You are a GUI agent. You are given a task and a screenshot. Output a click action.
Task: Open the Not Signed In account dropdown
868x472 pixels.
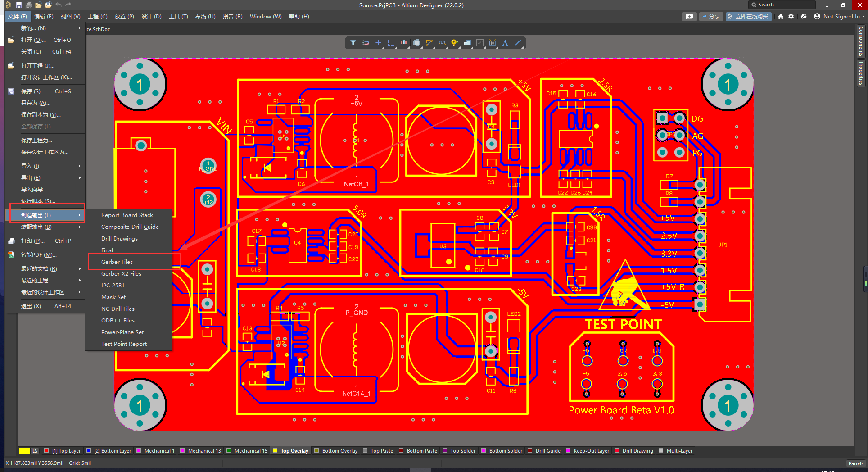[840, 16]
